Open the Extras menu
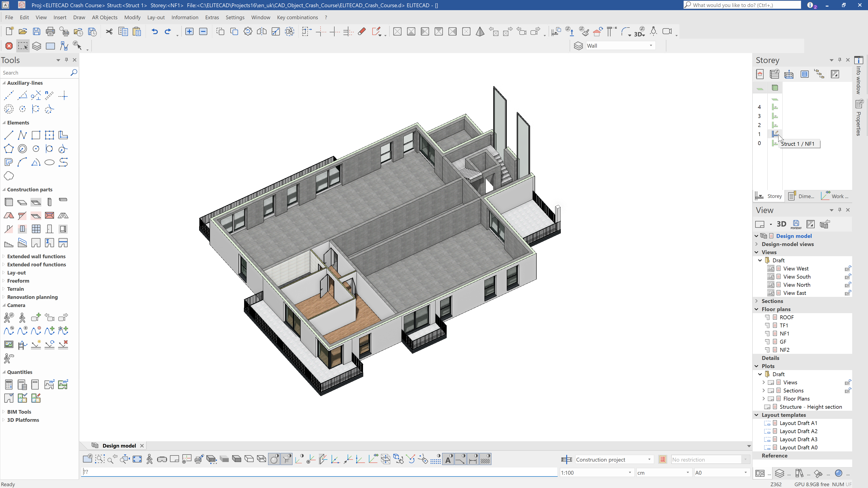This screenshot has width=868, height=488. tap(212, 18)
